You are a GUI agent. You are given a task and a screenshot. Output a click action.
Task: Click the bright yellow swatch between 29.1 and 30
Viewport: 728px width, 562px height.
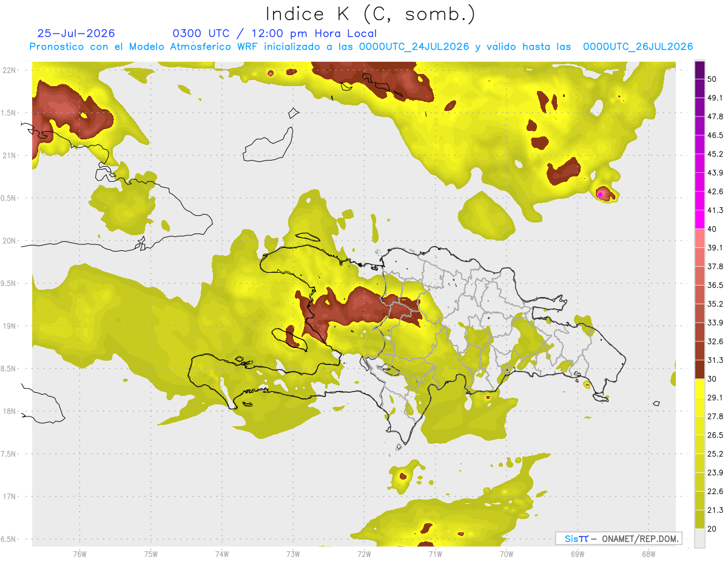(700, 388)
